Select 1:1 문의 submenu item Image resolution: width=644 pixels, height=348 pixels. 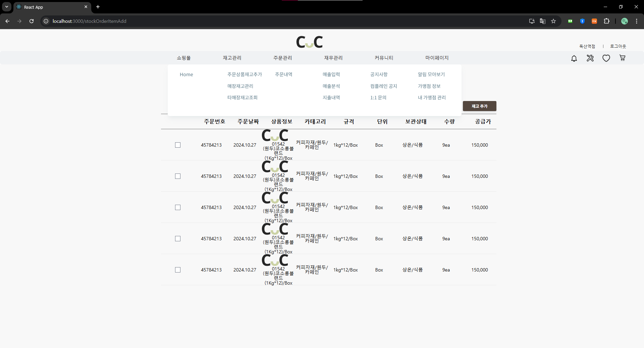tap(378, 98)
